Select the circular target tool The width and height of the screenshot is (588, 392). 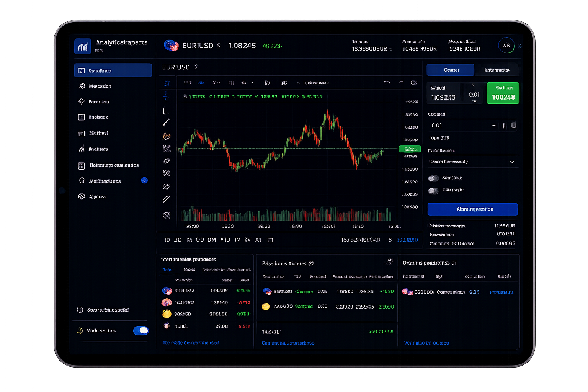(166, 186)
